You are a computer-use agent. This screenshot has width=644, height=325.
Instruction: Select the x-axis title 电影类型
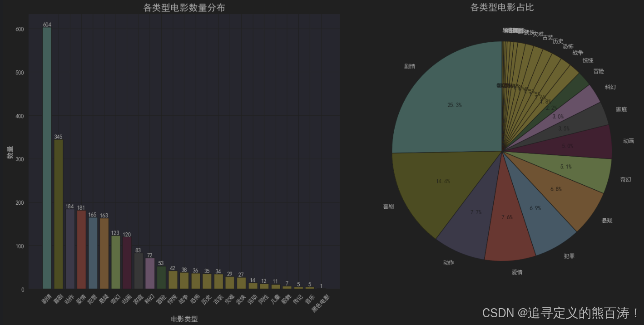(184, 319)
